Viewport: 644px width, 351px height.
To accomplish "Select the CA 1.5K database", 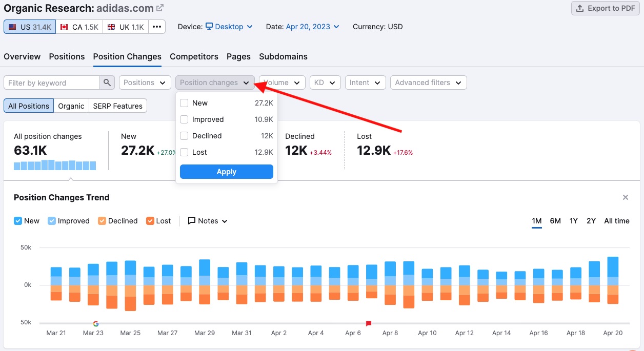I will point(79,27).
